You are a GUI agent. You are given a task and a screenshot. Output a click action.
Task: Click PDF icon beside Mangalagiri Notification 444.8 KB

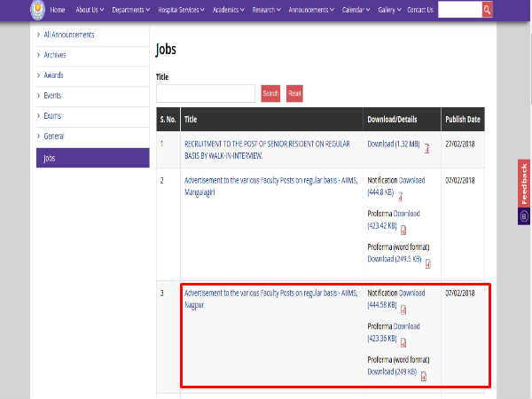pyautogui.click(x=401, y=197)
